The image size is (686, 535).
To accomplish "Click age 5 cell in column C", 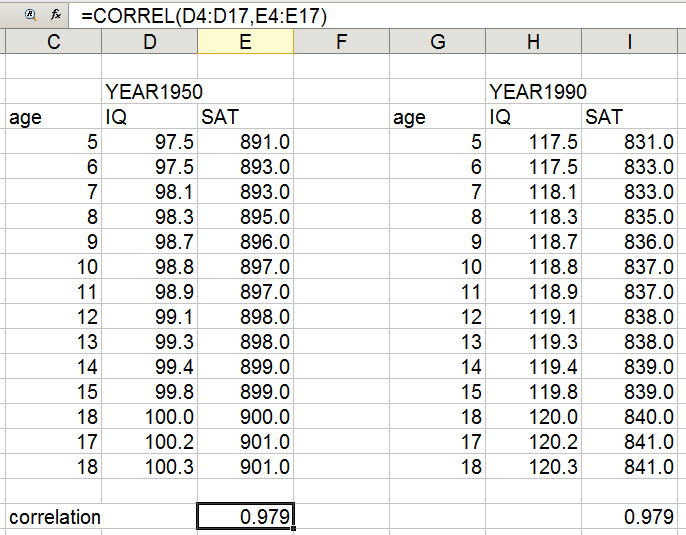I will point(53,141).
